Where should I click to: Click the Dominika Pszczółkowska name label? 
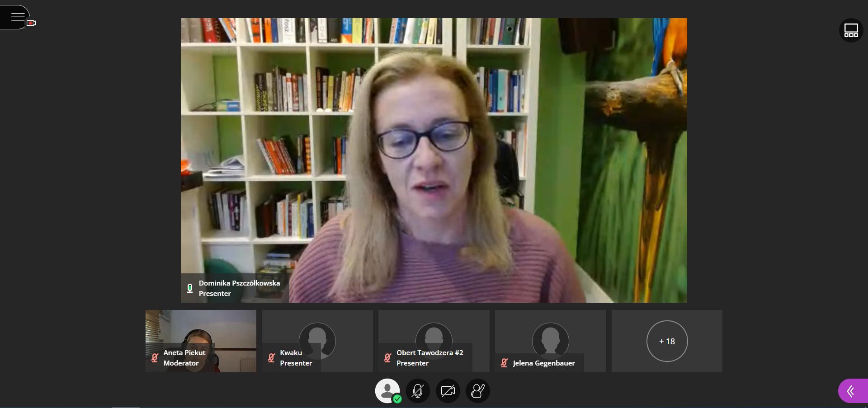(239, 283)
